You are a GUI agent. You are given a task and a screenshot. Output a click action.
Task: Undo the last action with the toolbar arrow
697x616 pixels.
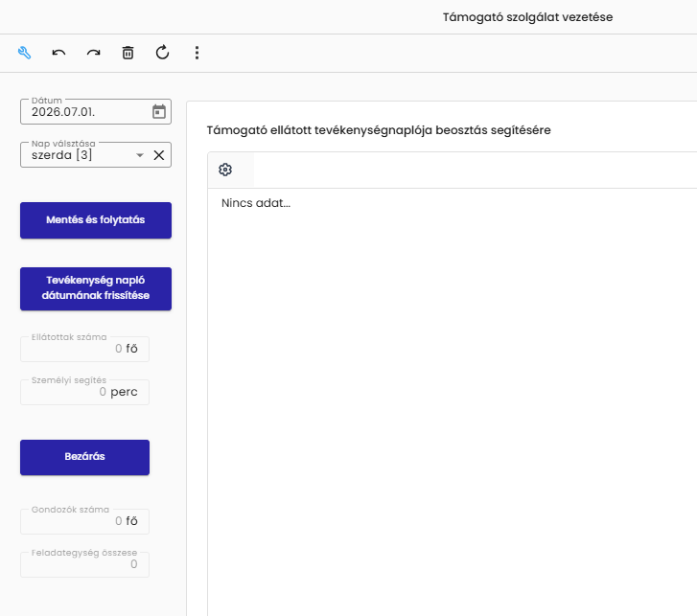point(58,53)
